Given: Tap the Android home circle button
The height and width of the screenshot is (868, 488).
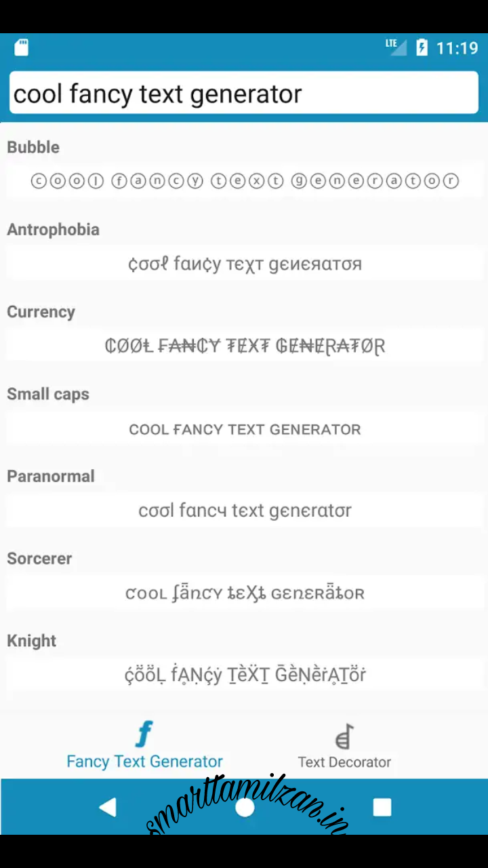Looking at the screenshot, I should [x=244, y=807].
